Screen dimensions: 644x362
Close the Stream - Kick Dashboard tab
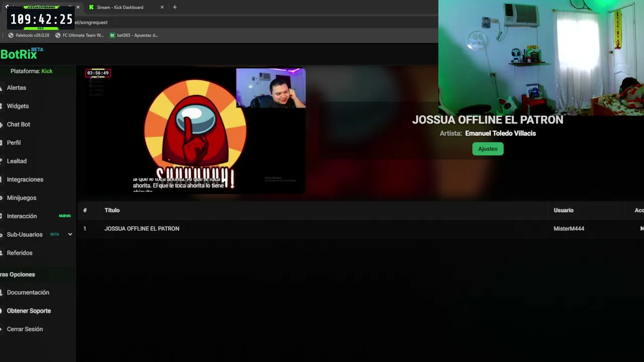[162, 7]
